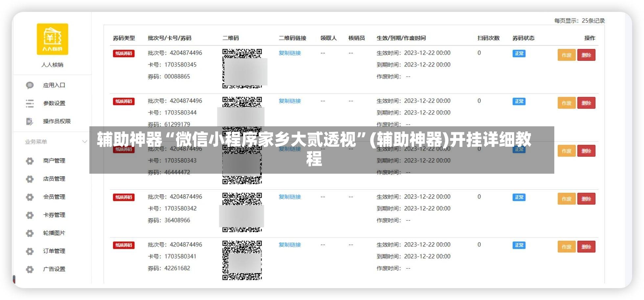Open the 会员管理 menu item
644x300 pixels.
[x=54, y=197]
